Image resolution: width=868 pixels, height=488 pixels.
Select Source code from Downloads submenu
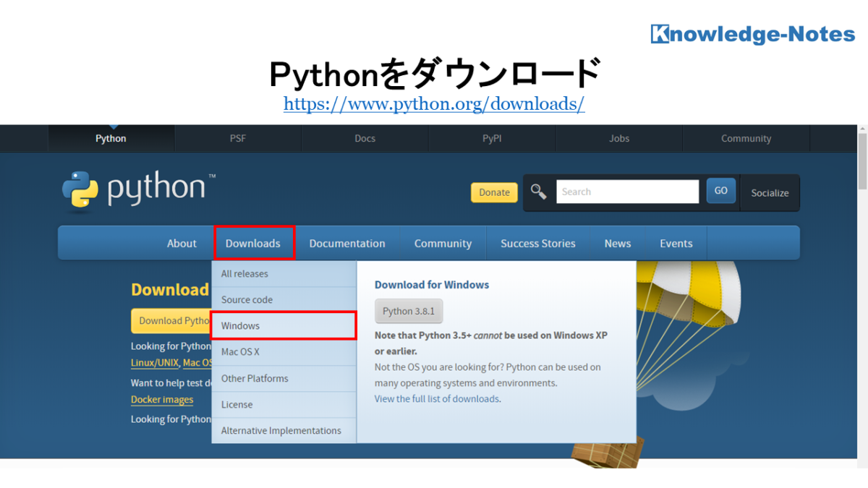pyautogui.click(x=284, y=300)
